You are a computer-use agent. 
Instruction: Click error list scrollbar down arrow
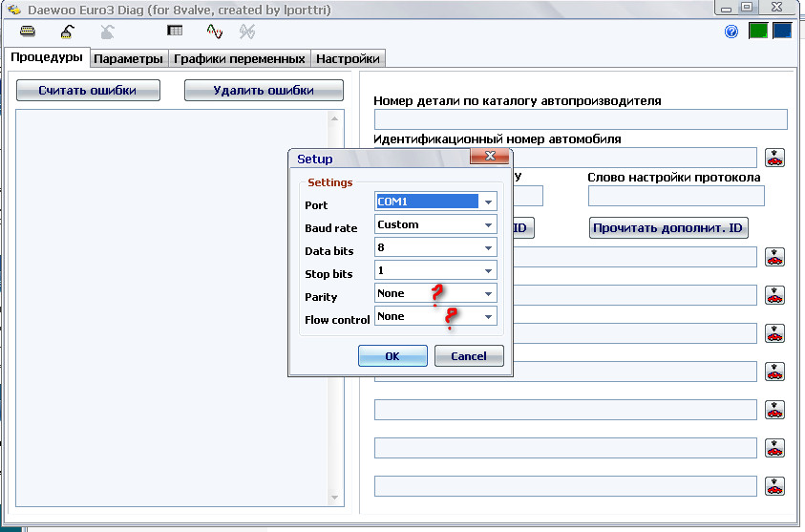[x=335, y=498]
